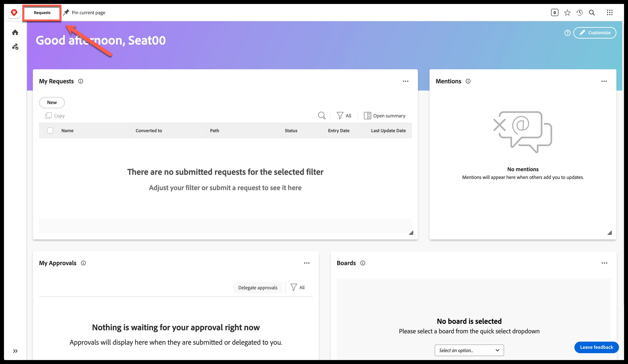Show info for My Requests widget
Viewport: 628px width, 364px height.
[x=80, y=81]
